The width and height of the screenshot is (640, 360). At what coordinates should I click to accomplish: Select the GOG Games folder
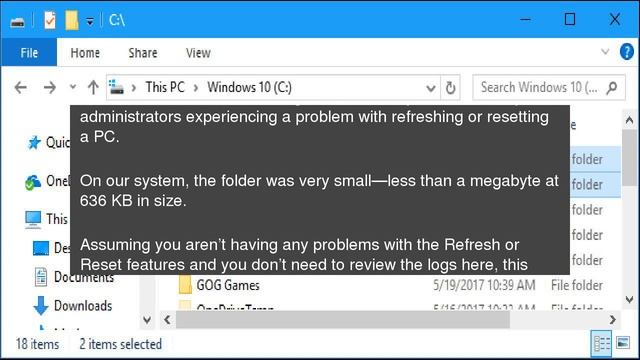coord(228,285)
